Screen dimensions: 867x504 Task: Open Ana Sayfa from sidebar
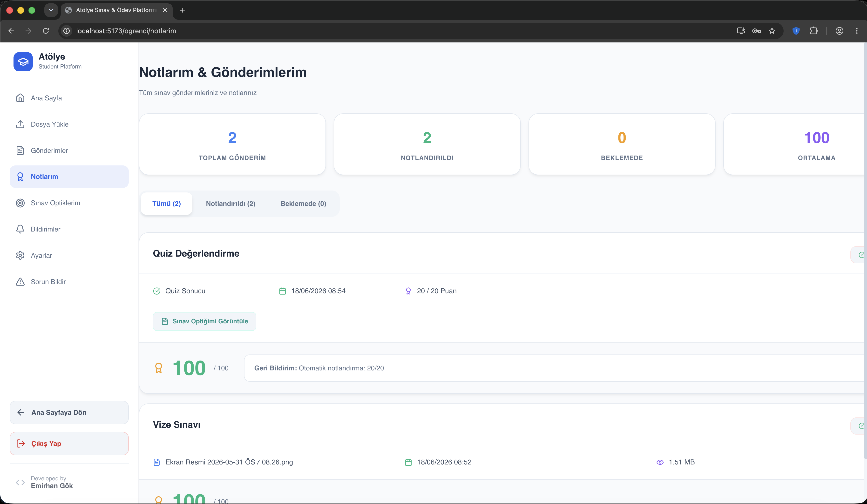[69, 98]
